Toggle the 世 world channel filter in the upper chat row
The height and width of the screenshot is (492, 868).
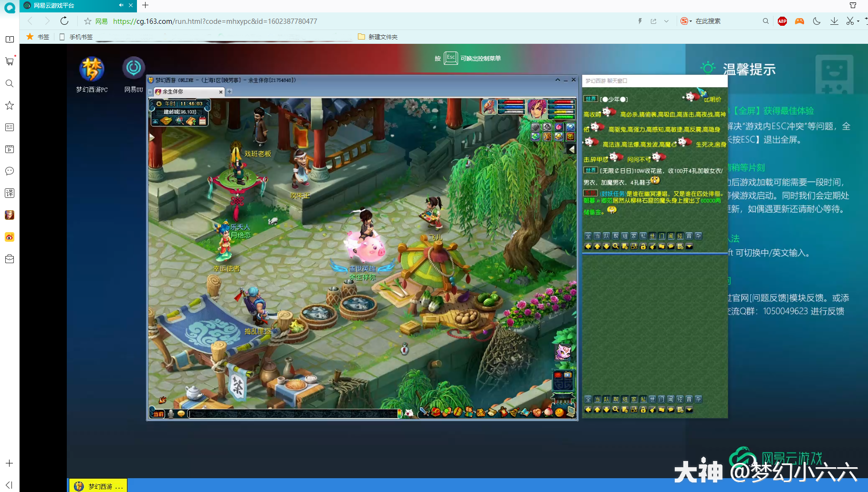click(x=652, y=236)
